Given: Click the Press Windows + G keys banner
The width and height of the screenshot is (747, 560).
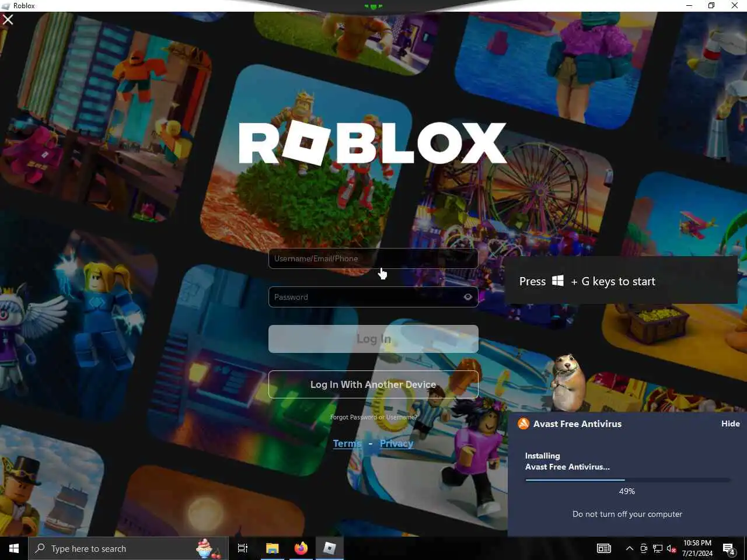Looking at the screenshot, I should coord(621,281).
